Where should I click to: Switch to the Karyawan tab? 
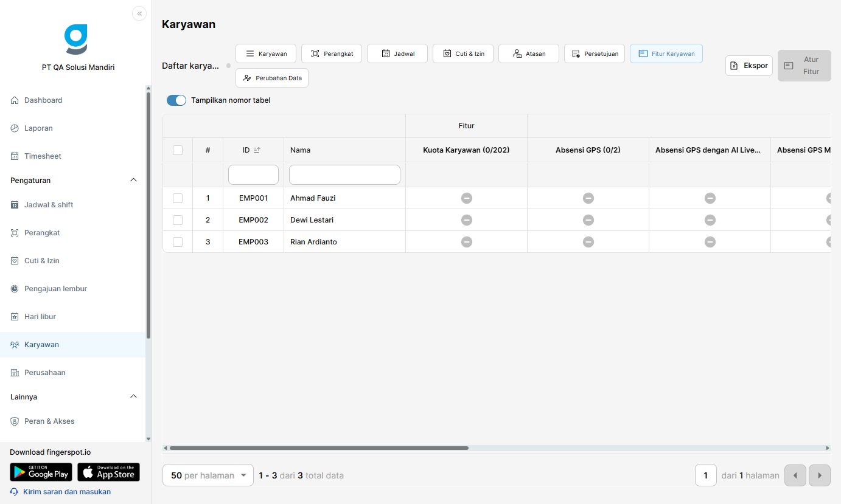266,54
